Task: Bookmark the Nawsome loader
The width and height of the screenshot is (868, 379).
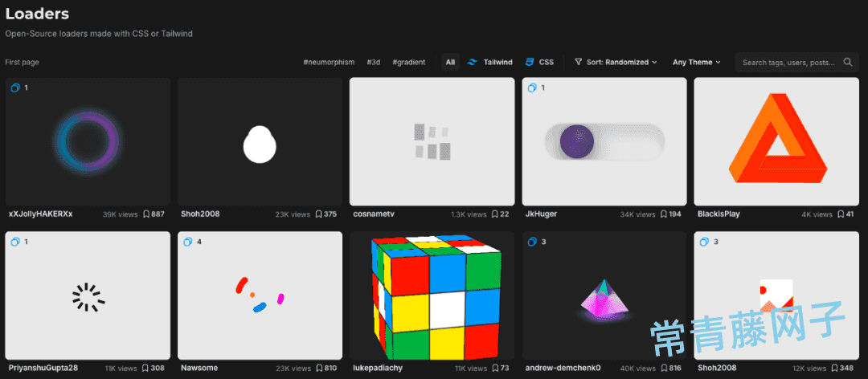Action: pos(319,368)
